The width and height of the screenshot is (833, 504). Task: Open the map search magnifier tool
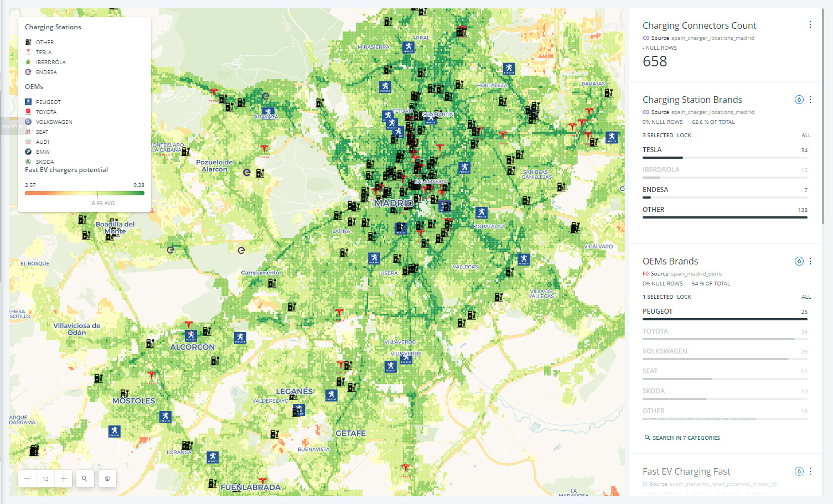pos(85,479)
